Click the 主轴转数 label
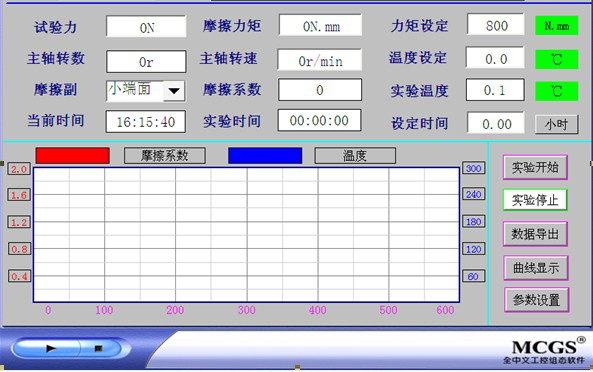593x372 pixels. pos(56,59)
